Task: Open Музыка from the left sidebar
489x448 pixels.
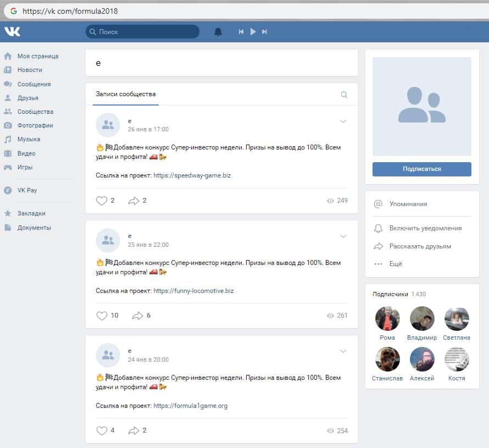Action: pos(29,140)
